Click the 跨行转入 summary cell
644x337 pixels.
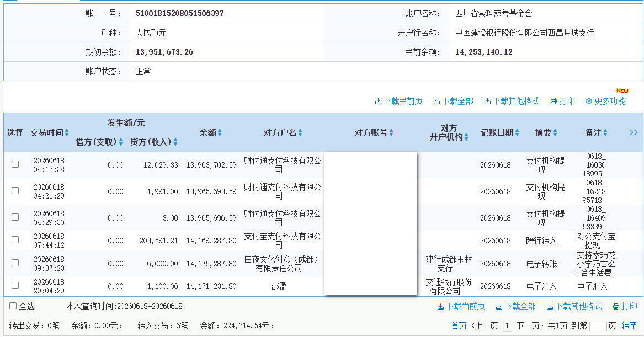[x=541, y=240]
